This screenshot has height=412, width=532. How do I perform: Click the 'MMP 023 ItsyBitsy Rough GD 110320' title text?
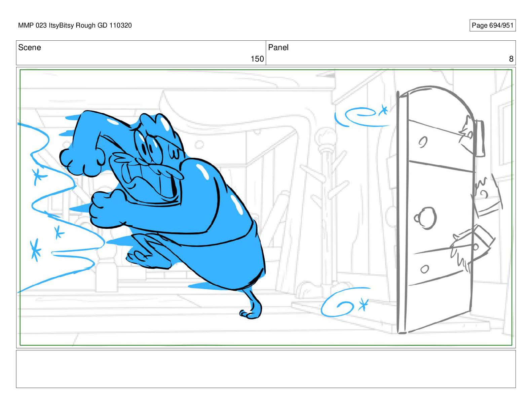click(75, 25)
